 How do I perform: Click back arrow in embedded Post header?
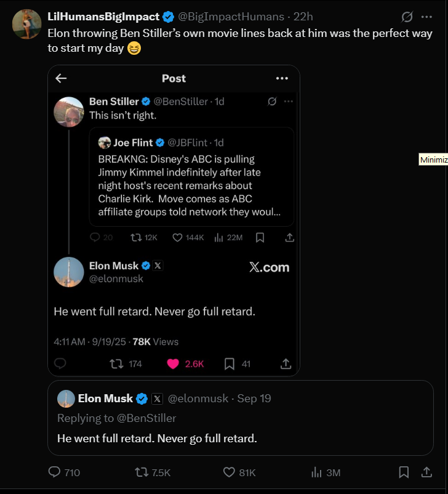61,78
